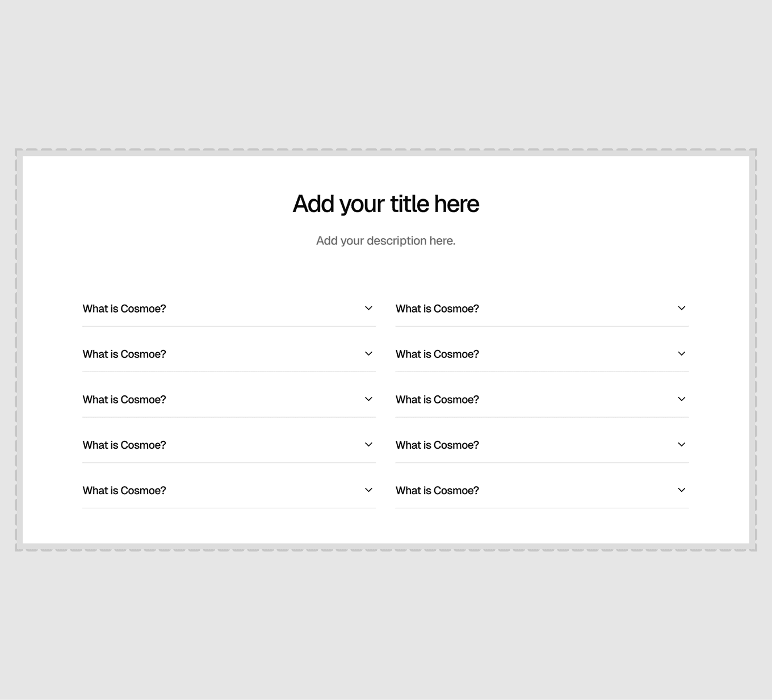Select the 'Add your title here' heading
Image resolution: width=772 pixels, height=700 pixels.
click(386, 204)
